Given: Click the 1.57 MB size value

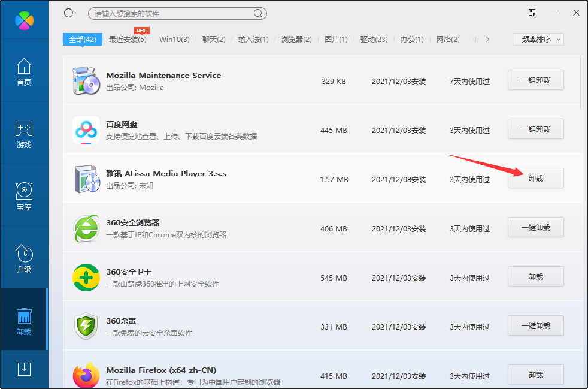Looking at the screenshot, I should point(334,179).
